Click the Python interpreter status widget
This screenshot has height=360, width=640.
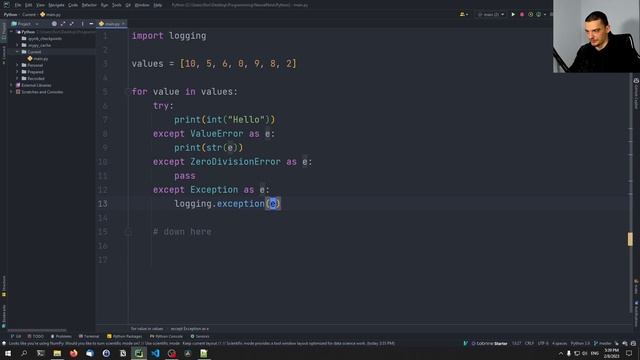tap(580, 343)
